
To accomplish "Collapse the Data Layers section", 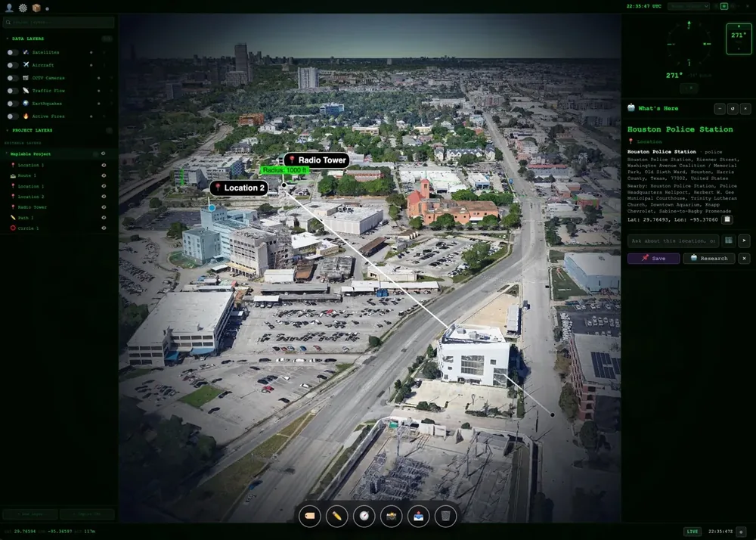I will [x=8, y=39].
